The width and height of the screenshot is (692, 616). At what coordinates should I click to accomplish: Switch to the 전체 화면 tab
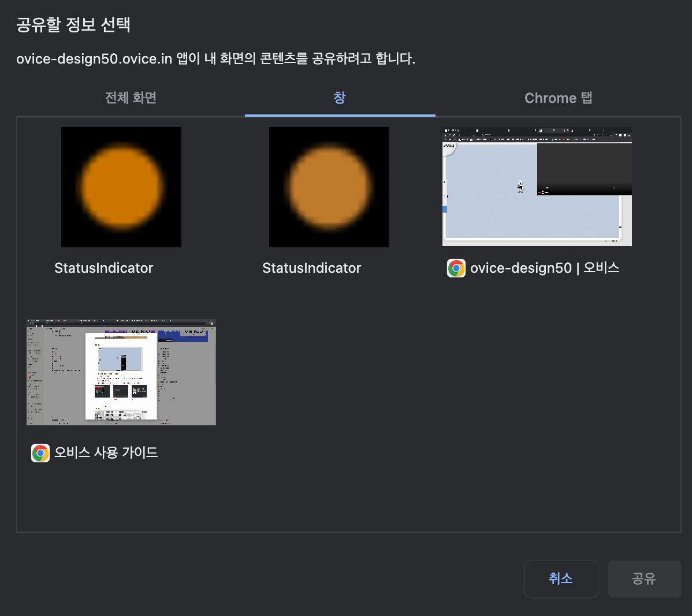pyautogui.click(x=131, y=98)
